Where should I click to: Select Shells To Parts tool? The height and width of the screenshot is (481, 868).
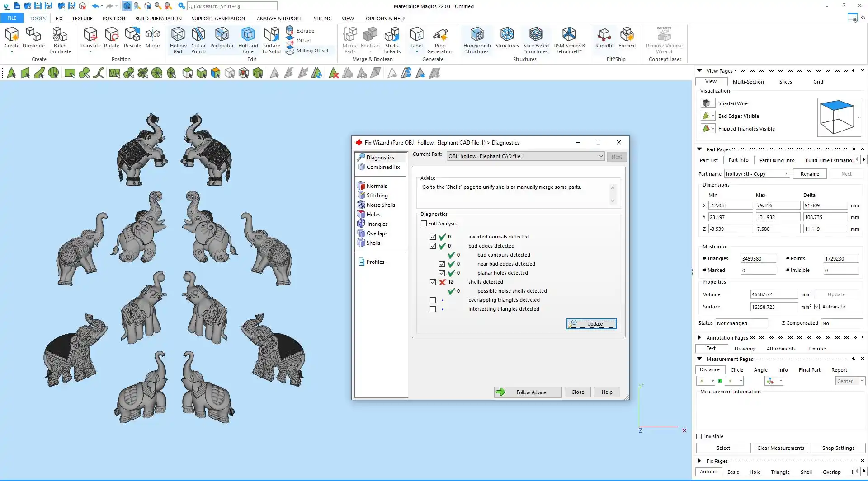(392, 40)
